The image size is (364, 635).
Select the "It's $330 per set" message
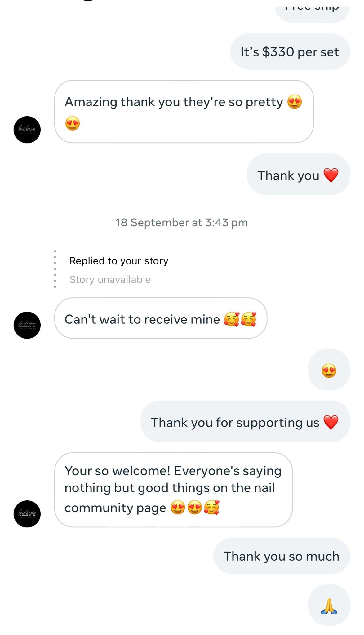[x=290, y=52]
